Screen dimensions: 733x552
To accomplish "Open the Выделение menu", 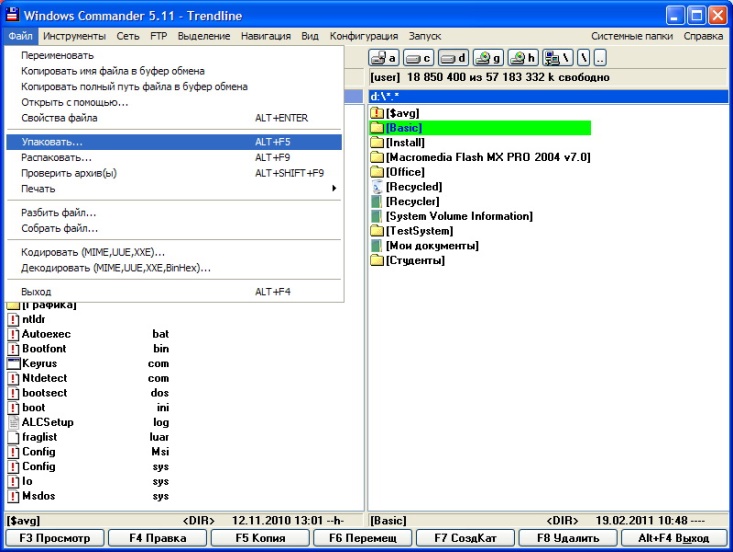I will pyautogui.click(x=204, y=36).
